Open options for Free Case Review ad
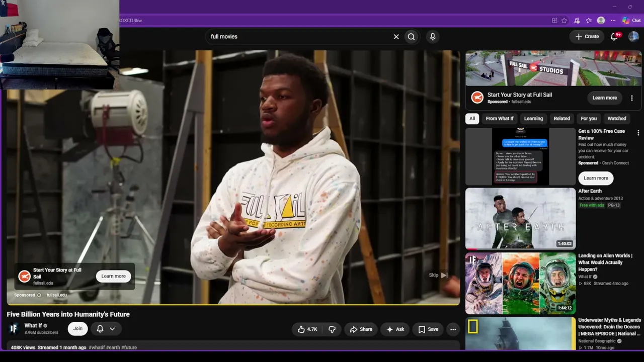The width and height of the screenshot is (644, 362). point(638,133)
